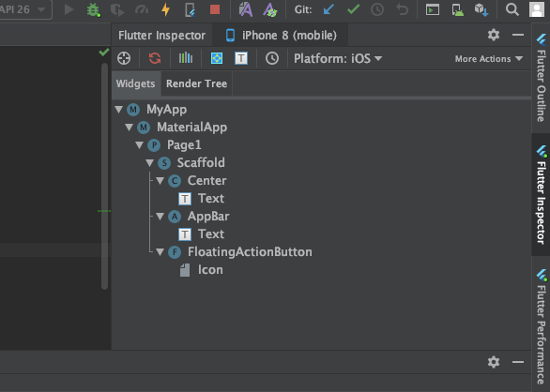This screenshot has width=550, height=392.
Task: Select the Icon item in widget tree
Action: pos(210,270)
